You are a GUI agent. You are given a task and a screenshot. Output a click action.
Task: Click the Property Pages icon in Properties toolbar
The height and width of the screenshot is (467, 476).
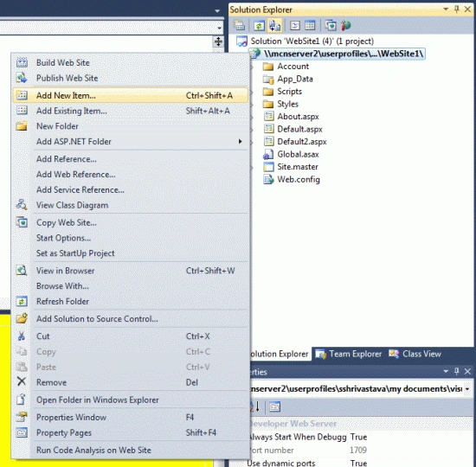274,406
